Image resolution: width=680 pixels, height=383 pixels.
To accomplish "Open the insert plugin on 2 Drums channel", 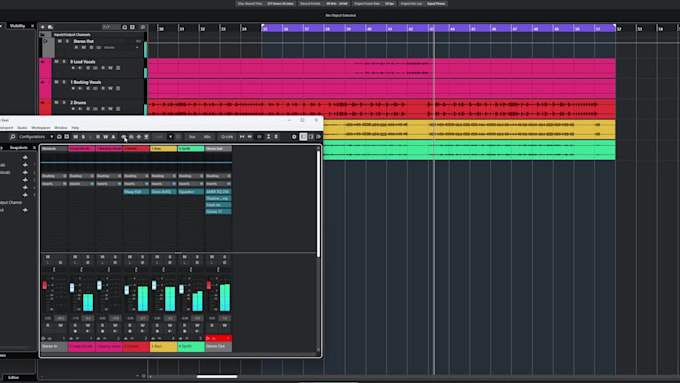I will click(x=136, y=191).
